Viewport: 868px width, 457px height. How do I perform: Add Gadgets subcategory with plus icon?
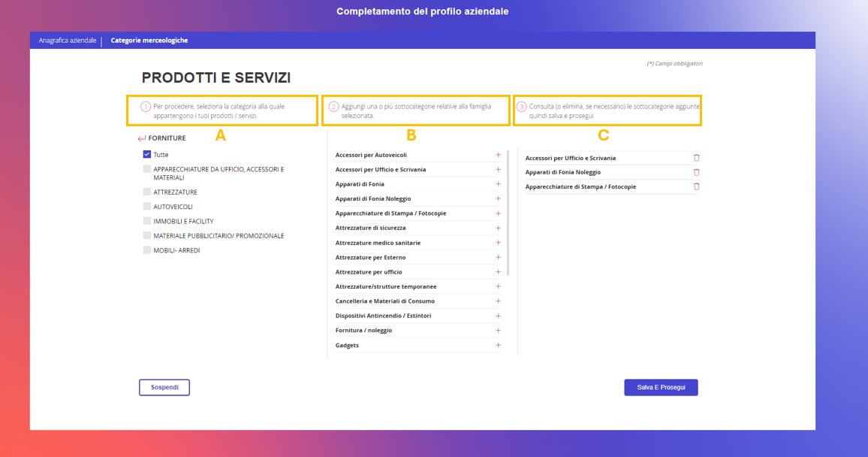[499, 345]
